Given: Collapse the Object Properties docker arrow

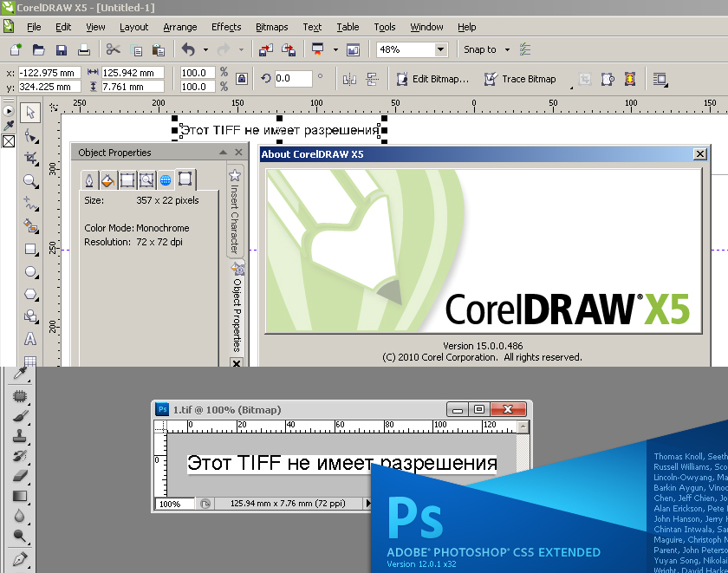Looking at the screenshot, I should tap(224, 153).
